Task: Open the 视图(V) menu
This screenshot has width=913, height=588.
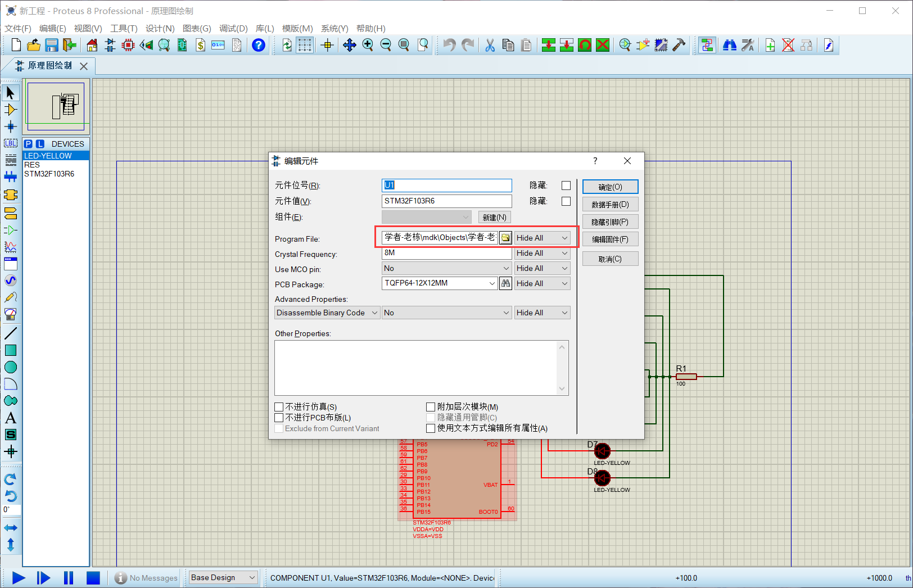Action: click(x=88, y=28)
